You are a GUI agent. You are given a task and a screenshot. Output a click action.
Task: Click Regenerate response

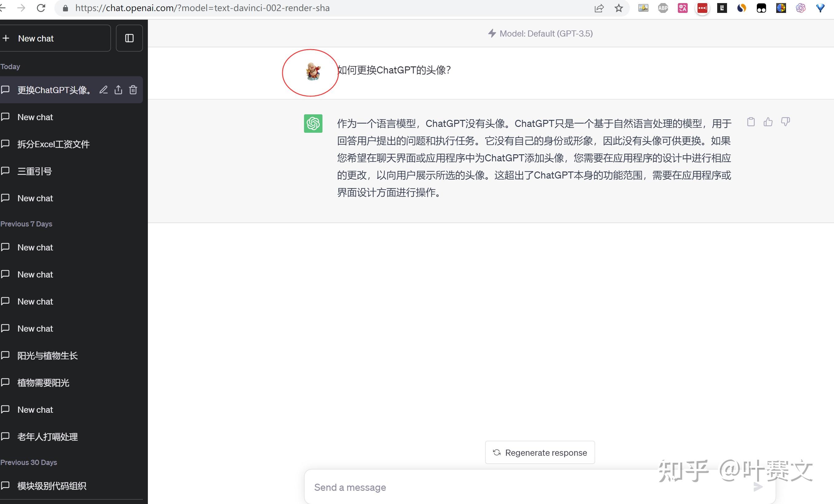(540, 453)
